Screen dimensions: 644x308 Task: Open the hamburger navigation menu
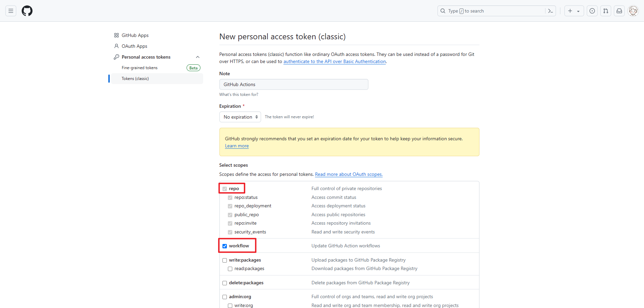(11, 11)
